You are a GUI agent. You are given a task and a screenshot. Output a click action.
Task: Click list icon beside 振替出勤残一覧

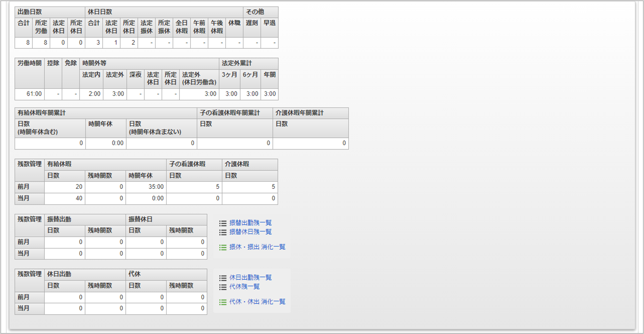(x=223, y=223)
